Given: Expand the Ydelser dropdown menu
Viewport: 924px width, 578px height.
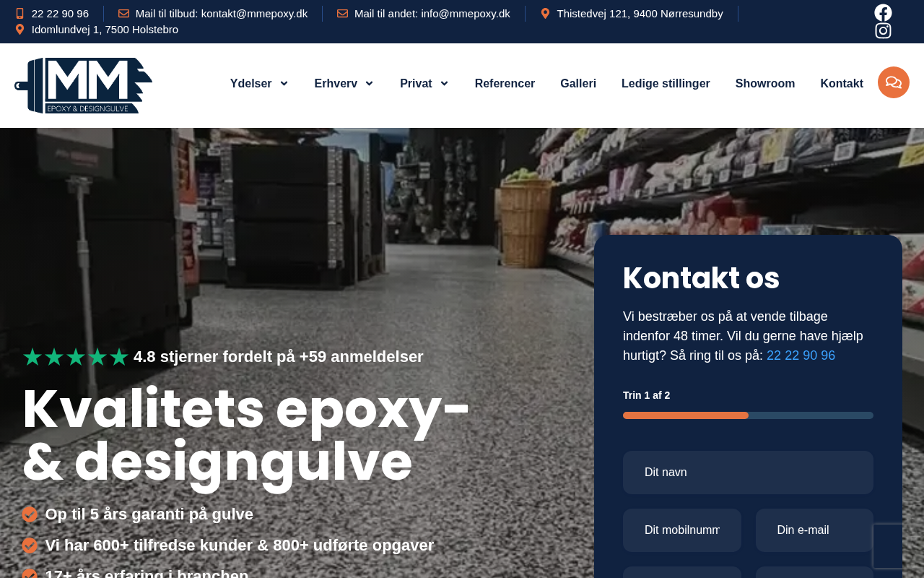Looking at the screenshot, I should click(259, 84).
